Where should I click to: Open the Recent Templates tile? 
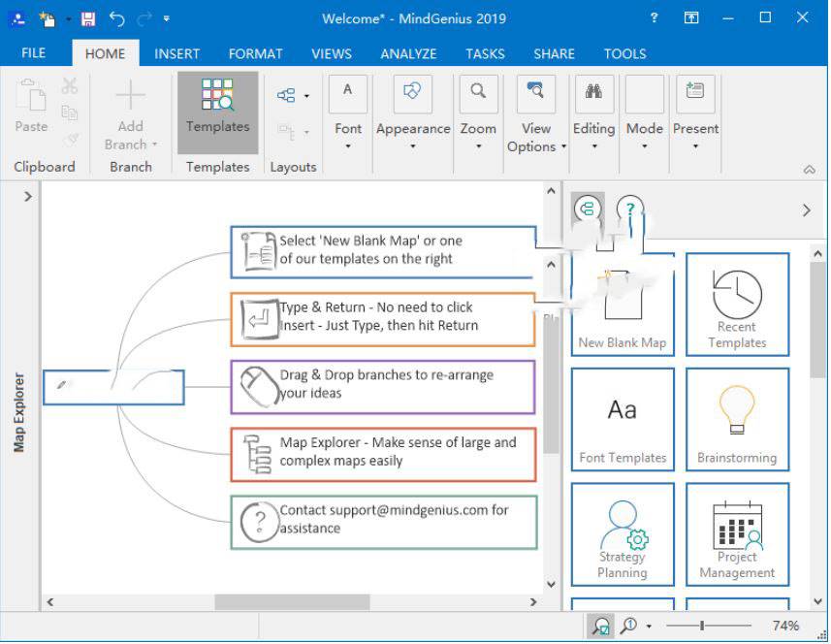tap(737, 305)
